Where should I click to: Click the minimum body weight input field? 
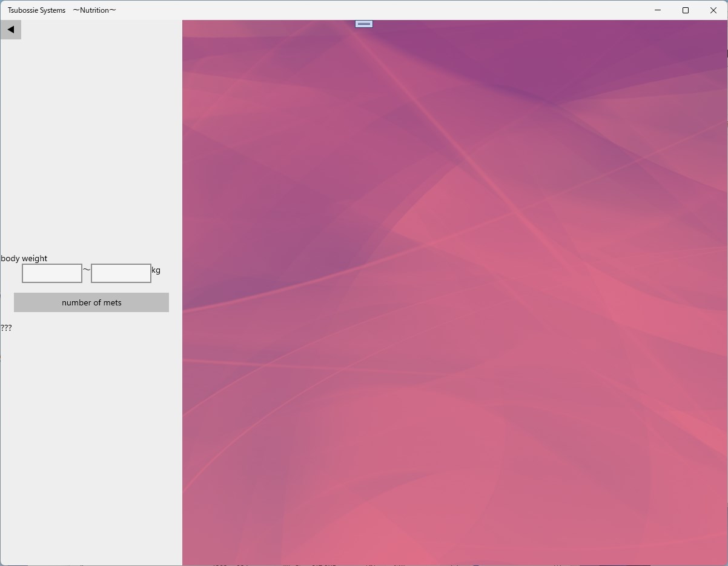tap(52, 273)
